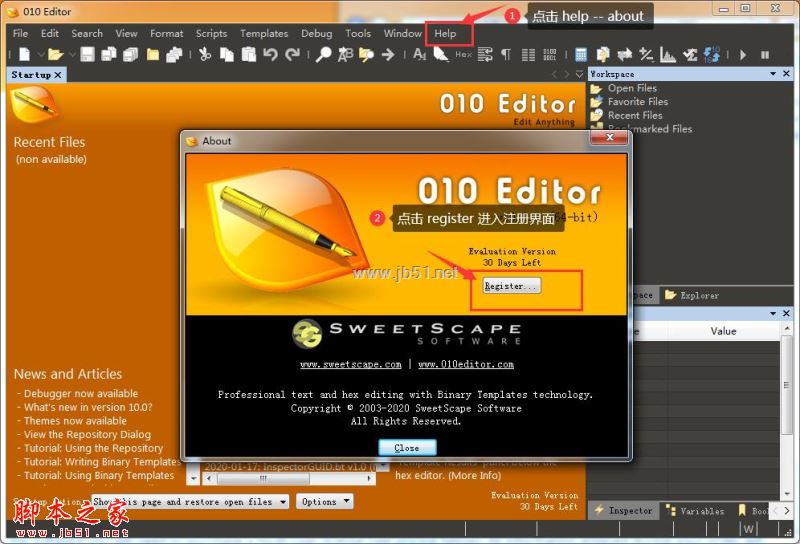Select Recent Files in Workspace
Screen dimensions: 800x544
point(635,115)
